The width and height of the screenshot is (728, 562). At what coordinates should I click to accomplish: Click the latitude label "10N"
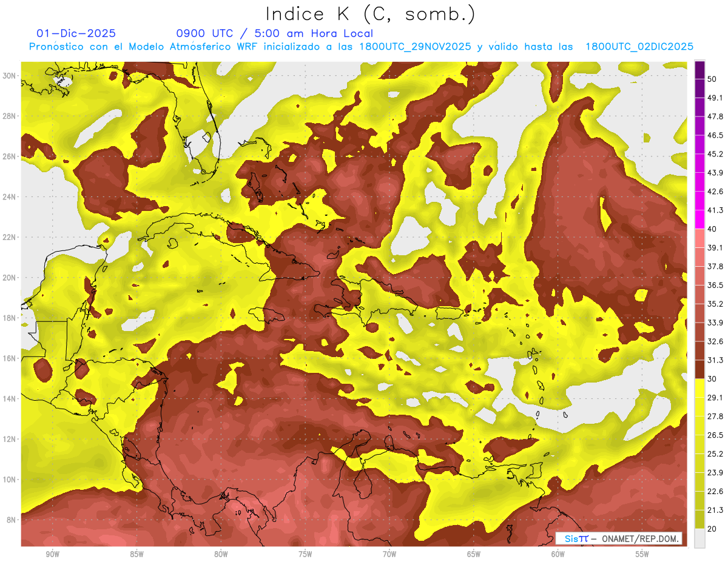pyautogui.click(x=10, y=479)
